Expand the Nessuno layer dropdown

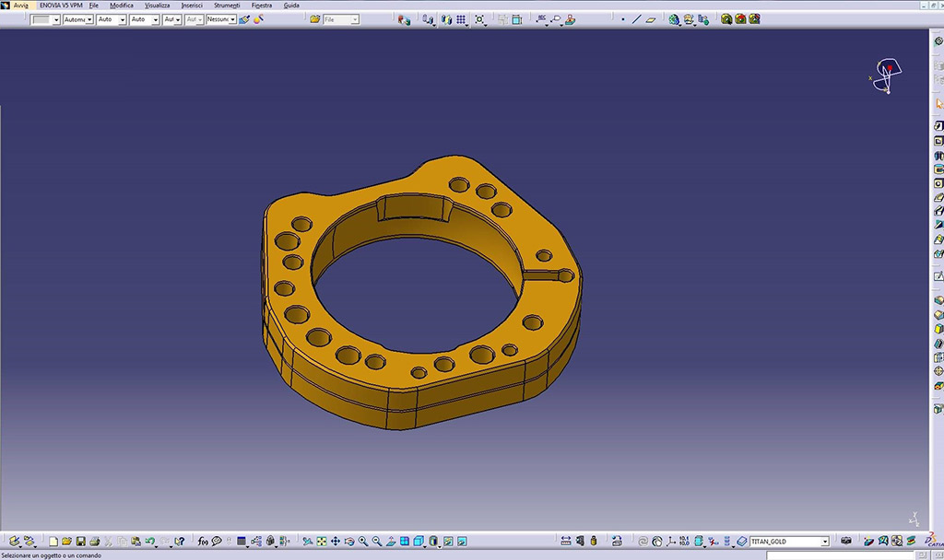232,20
